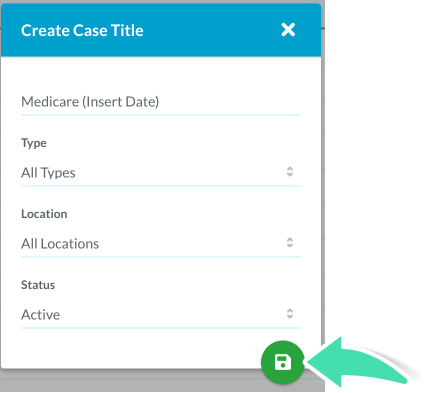Click the Medicare (Insert Date) title field
The image size is (425, 393).
161,102
